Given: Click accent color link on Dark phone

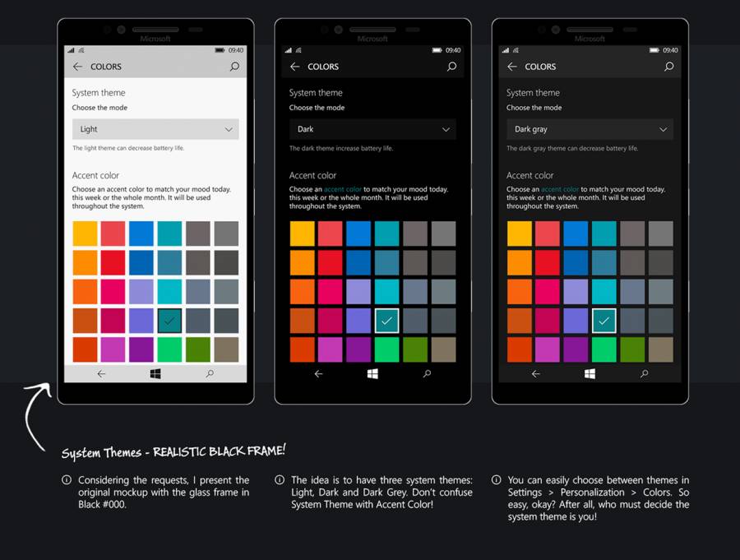Looking at the screenshot, I should pyautogui.click(x=342, y=190).
